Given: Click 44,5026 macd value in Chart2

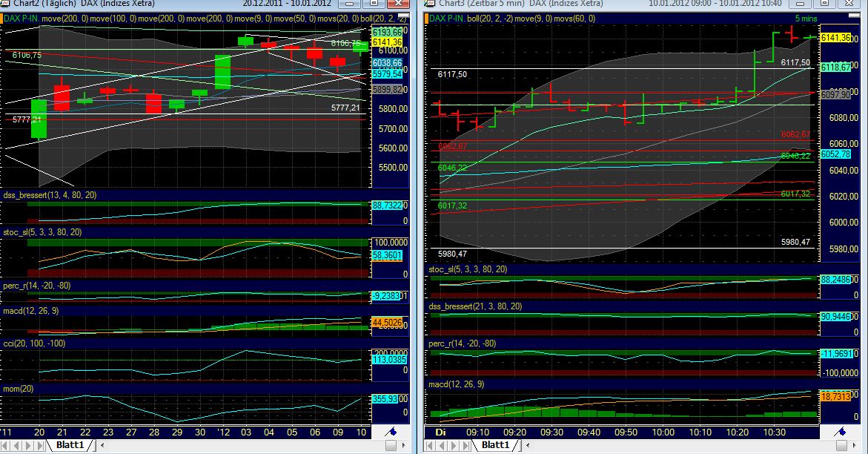Looking at the screenshot, I should pyautogui.click(x=387, y=323).
